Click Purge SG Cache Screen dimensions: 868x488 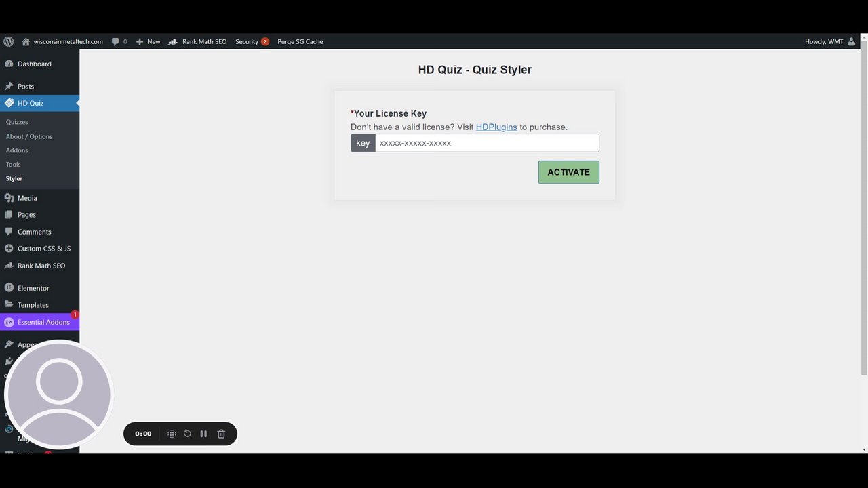tap(300, 41)
